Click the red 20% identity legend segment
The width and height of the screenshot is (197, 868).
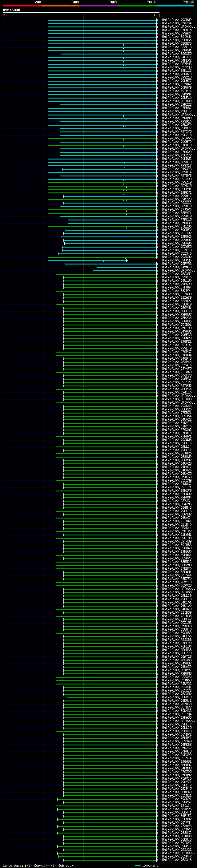click(22, 6)
